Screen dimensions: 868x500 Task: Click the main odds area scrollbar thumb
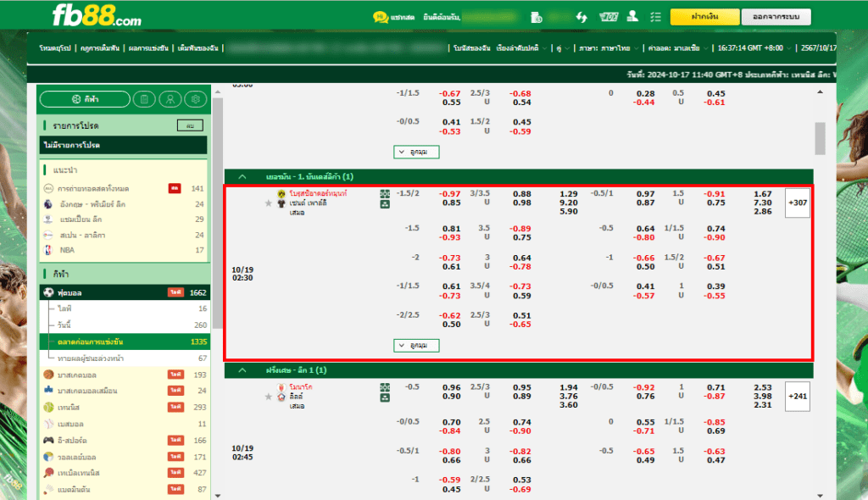(820, 138)
